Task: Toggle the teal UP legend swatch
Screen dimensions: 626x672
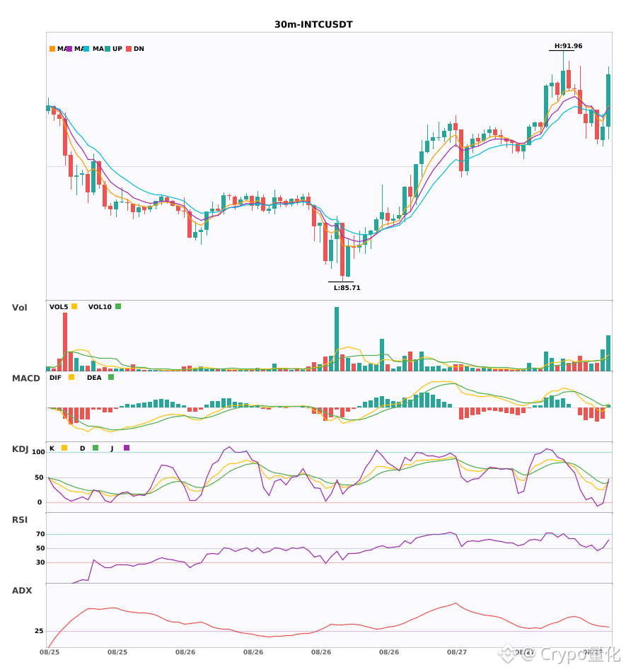Action: point(108,49)
